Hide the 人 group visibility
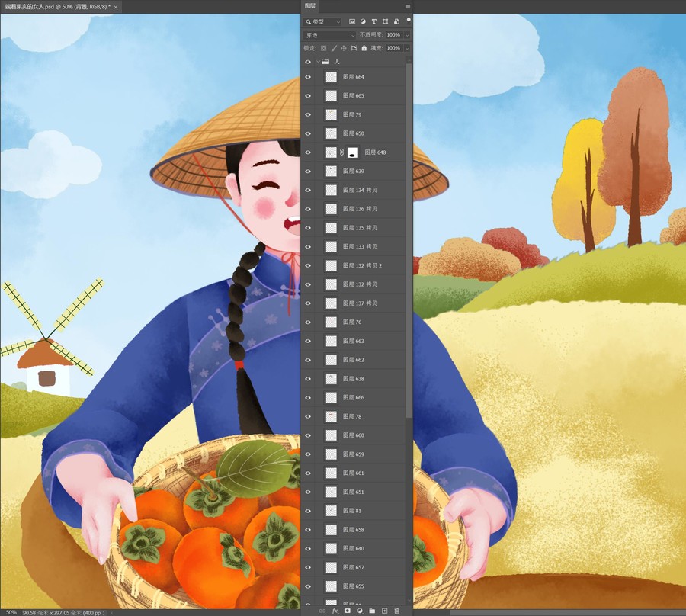The height and width of the screenshot is (616, 686). 308,62
